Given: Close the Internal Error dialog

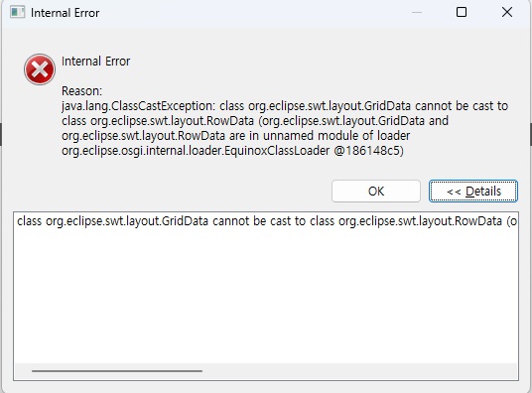Looking at the screenshot, I should click(507, 12).
